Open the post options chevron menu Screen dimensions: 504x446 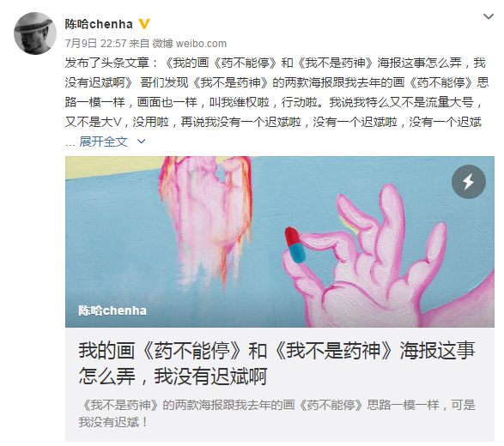tap(489, 16)
